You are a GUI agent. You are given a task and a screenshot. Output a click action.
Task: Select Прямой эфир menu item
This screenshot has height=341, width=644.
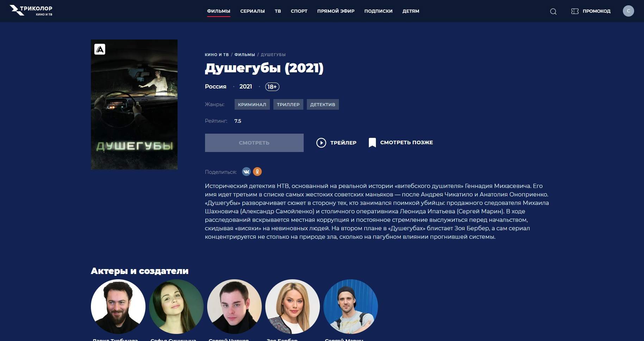(x=336, y=11)
